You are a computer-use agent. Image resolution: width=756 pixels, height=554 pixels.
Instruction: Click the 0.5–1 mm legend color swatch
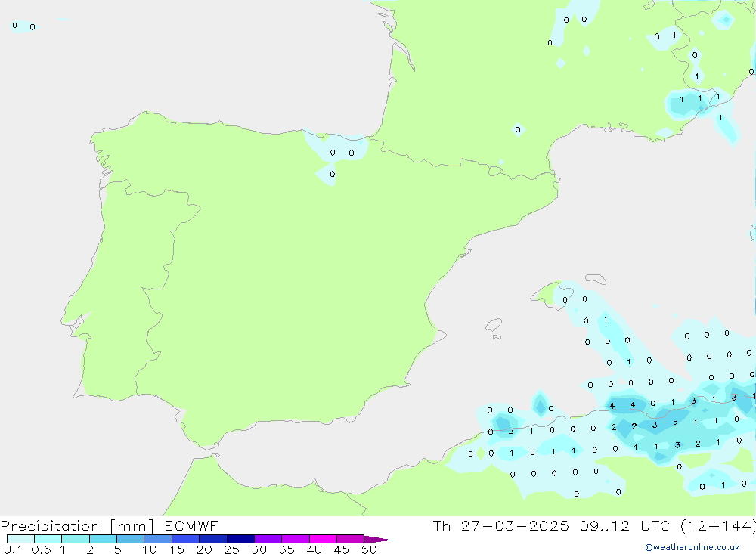48,539
